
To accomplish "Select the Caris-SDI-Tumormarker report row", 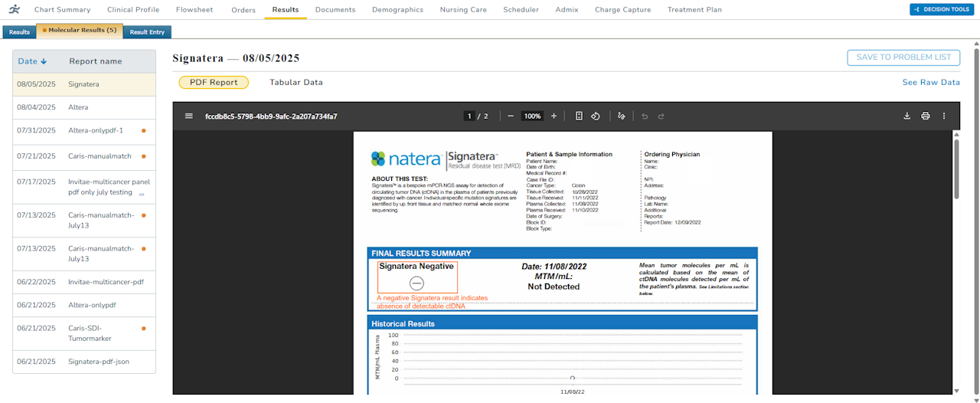I will [x=84, y=333].
